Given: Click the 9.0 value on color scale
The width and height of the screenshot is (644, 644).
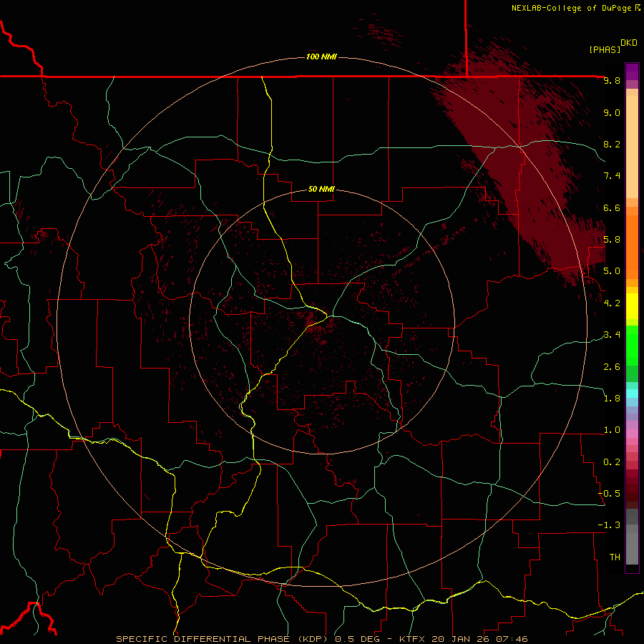Looking at the screenshot, I should [x=612, y=112].
